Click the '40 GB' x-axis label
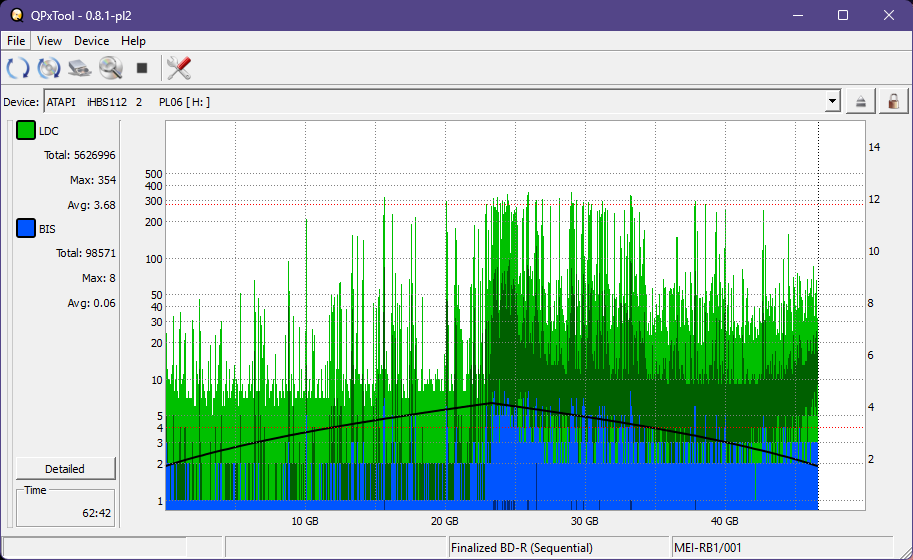This screenshot has width=913, height=560. click(x=724, y=521)
